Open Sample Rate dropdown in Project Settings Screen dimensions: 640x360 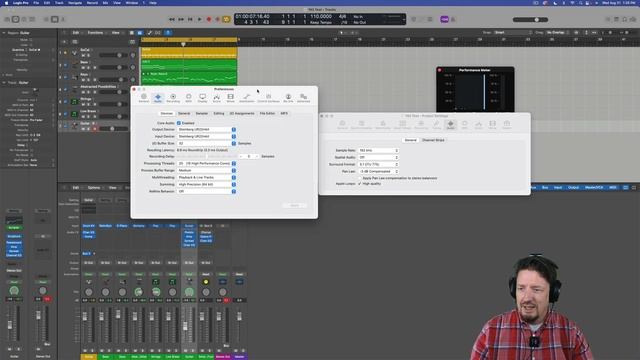(x=378, y=151)
